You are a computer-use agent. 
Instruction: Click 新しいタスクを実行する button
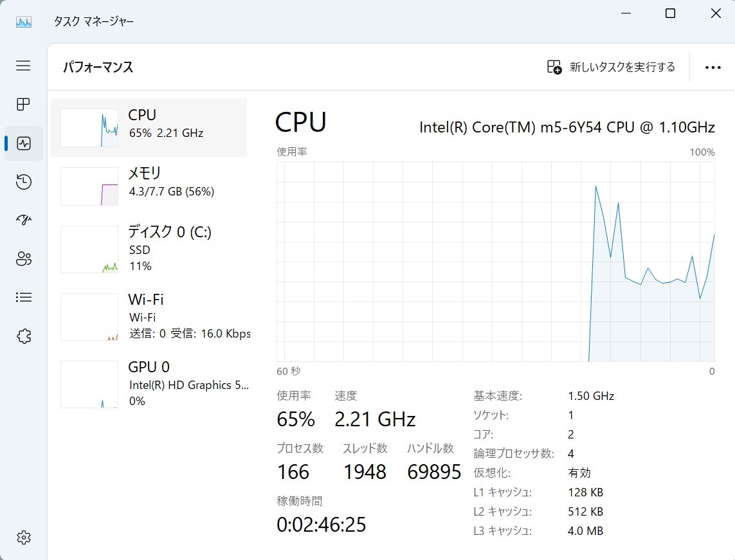[x=611, y=68]
